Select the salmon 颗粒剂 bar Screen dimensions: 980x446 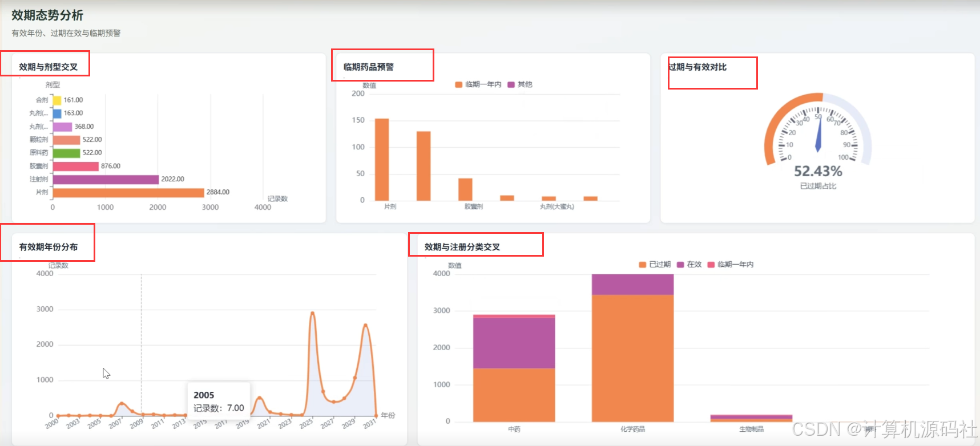(66, 140)
